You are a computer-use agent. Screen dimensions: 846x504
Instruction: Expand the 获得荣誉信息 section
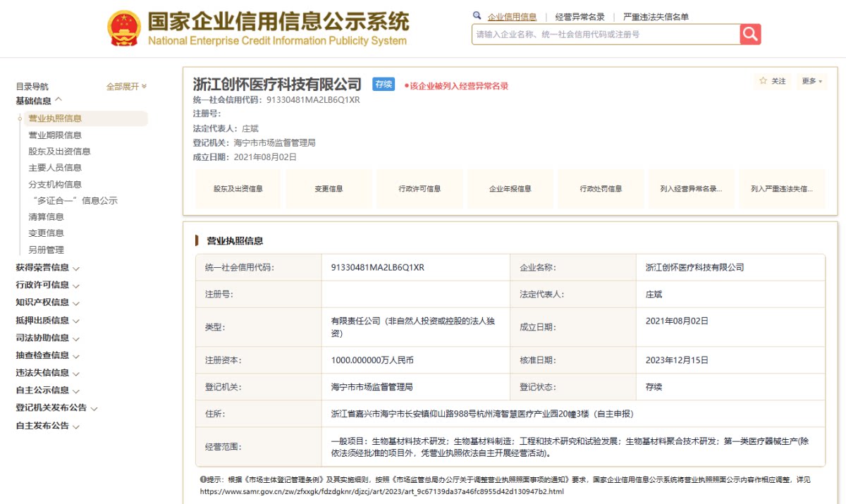[x=48, y=268]
